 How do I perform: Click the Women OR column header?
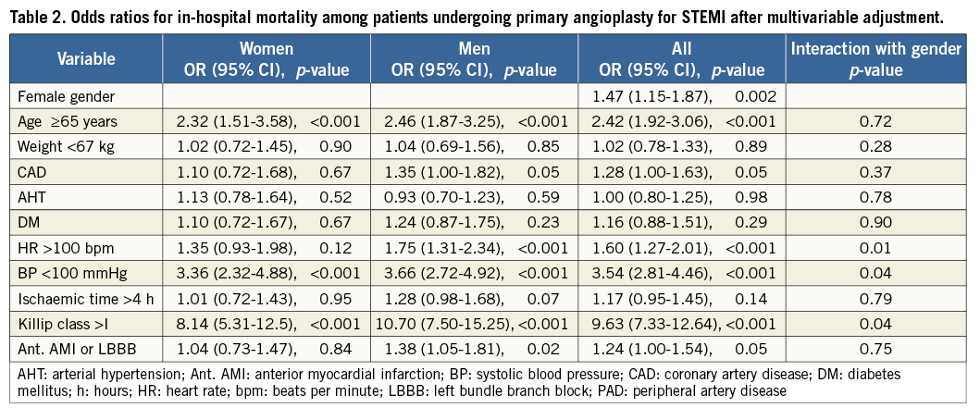[267, 59]
